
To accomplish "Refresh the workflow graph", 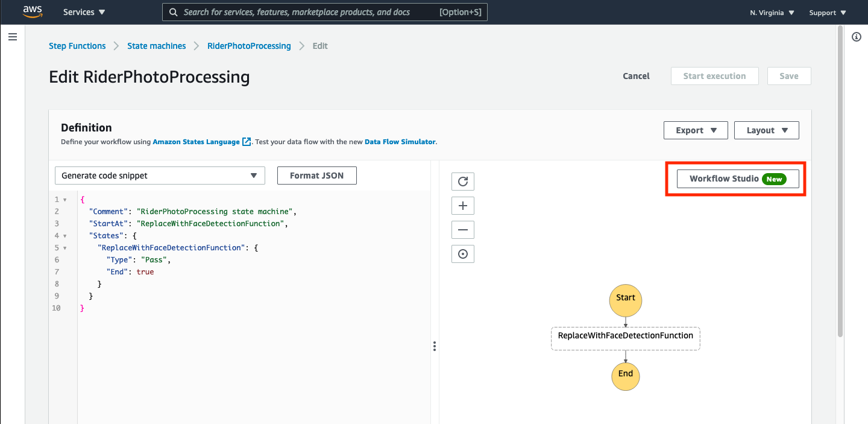I will pos(463,182).
